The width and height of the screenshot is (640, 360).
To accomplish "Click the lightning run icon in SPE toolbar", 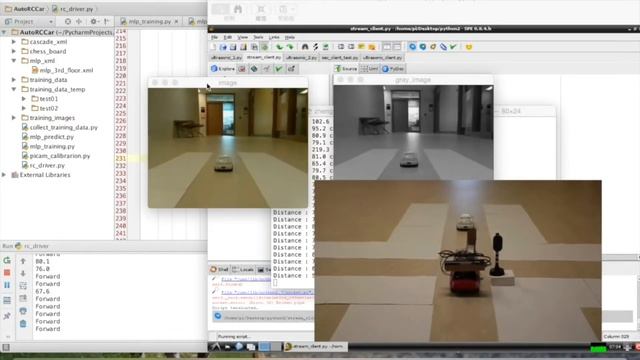I will point(315,47).
